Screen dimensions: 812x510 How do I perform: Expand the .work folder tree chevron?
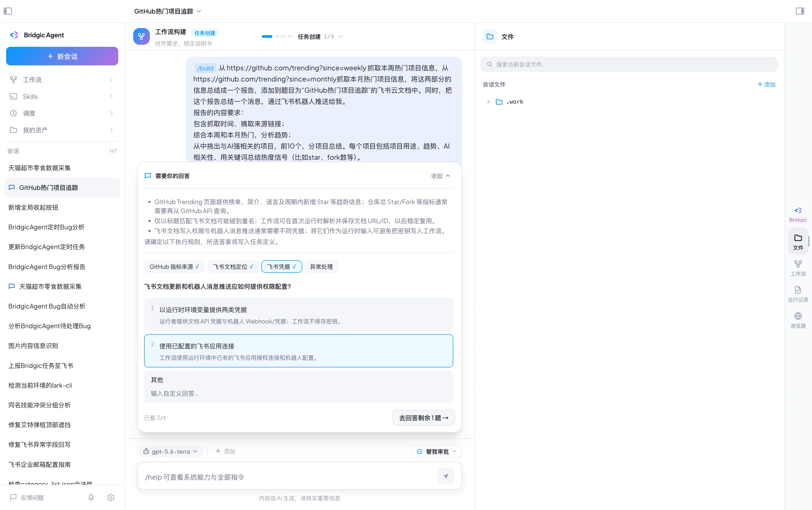click(488, 101)
